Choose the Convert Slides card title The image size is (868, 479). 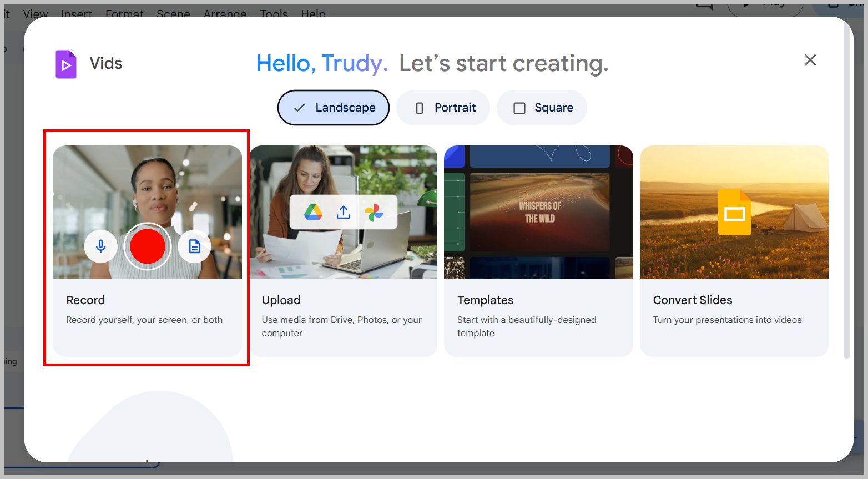pos(693,300)
